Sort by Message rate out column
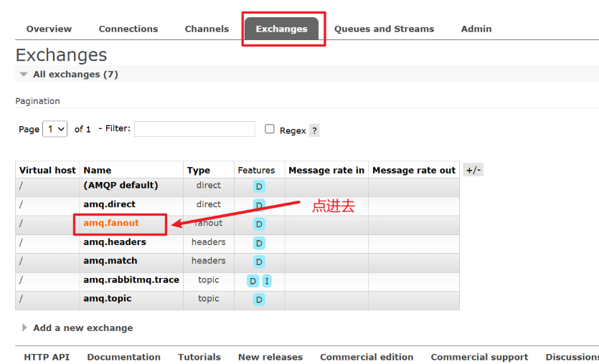This screenshot has height=364, width=599. [x=414, y=170]
